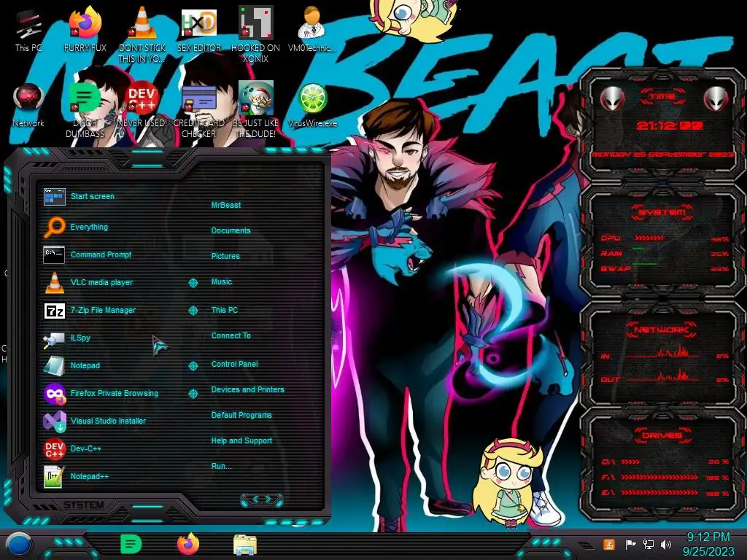Click the F:\ drive usage bar

tap(659, 477)
